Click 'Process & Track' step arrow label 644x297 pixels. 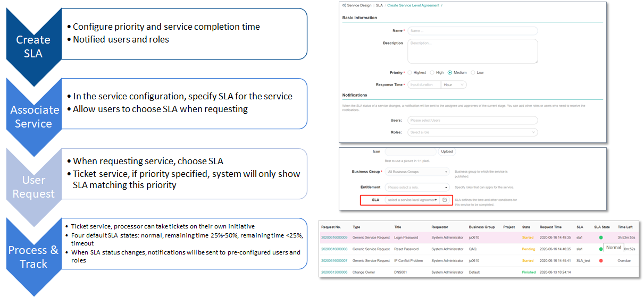(x=34, y=257)
